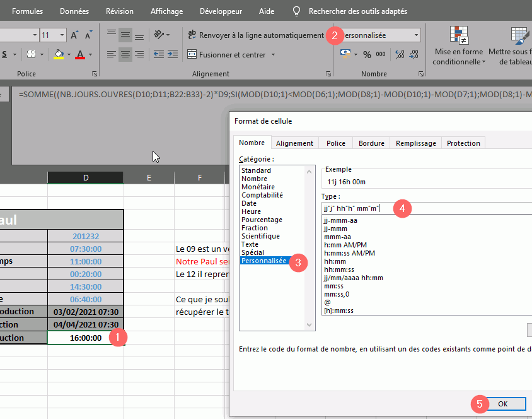Screen dimensions: 532x419
Task: Click the decrease font size icon
Action: coord(90,35)
